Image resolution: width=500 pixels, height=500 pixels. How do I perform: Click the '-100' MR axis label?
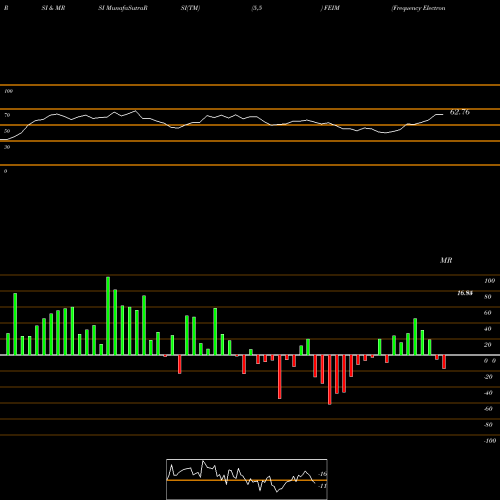490,441
